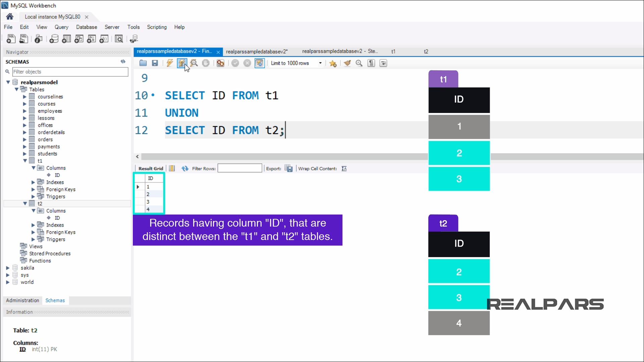Screen dimensions: 644x362
Task: Switch to the Administration tab
Action: 22,300
